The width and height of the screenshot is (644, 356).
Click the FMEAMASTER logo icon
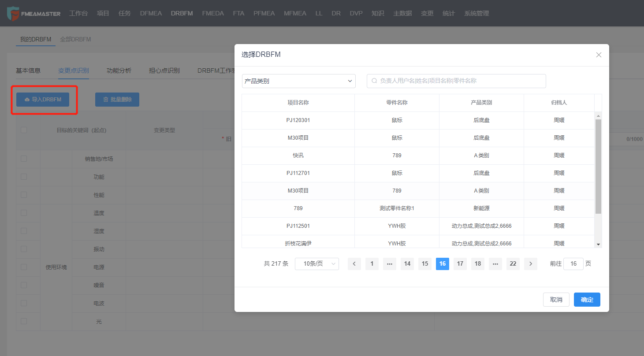[x=13, y=13]
